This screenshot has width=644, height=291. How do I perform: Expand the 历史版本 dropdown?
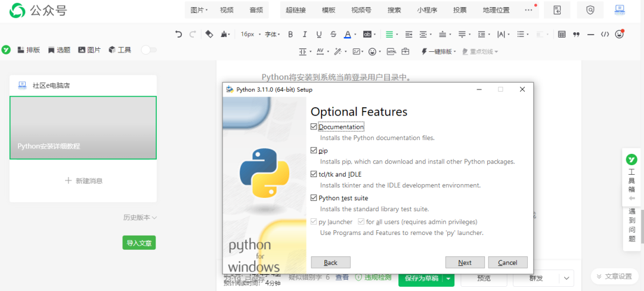(x=140, y=218)
